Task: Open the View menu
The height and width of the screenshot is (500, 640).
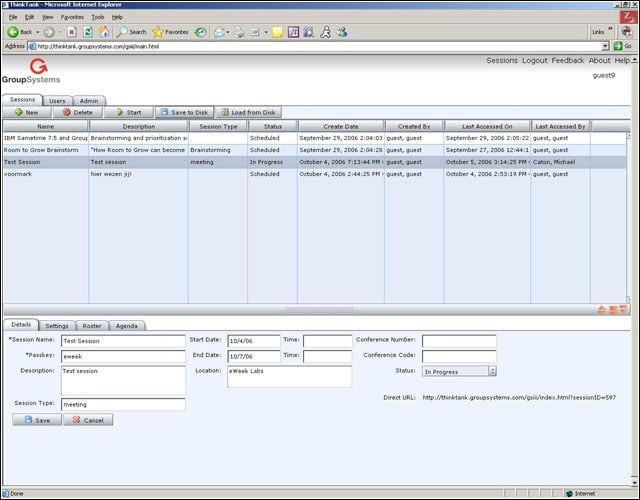Action: [48, 17]
